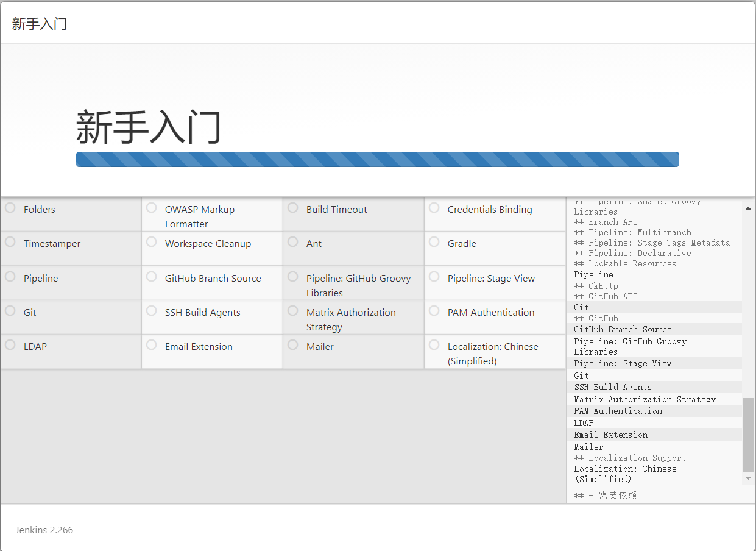The image size is (756, 551).
Task: Click the '** - 需要依赖' legend text
Action: 606,496
